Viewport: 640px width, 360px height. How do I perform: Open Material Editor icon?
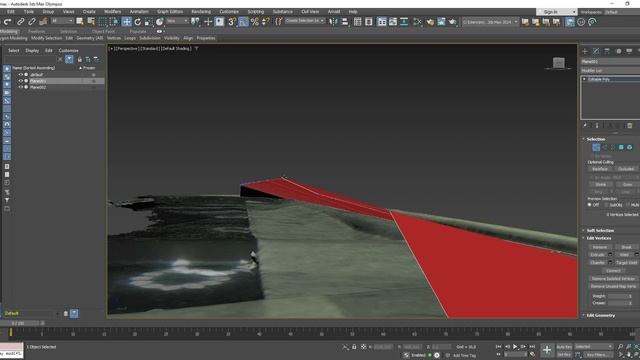point(417,22)
